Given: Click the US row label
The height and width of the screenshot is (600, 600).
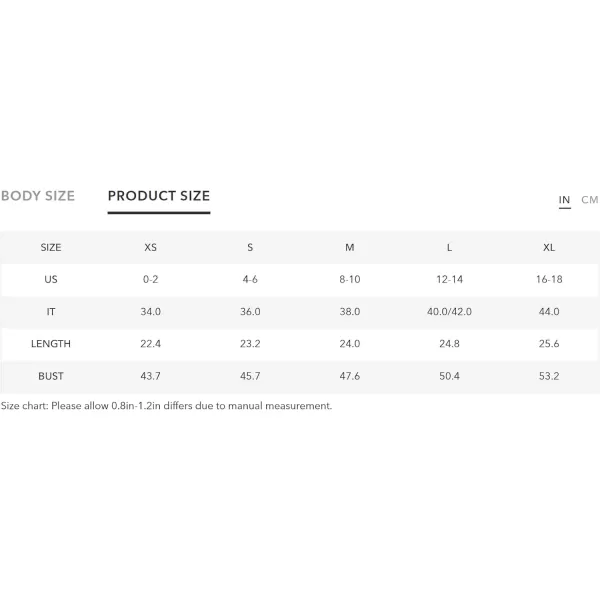Looking at the screenshot, I should (x=51, y=279).
